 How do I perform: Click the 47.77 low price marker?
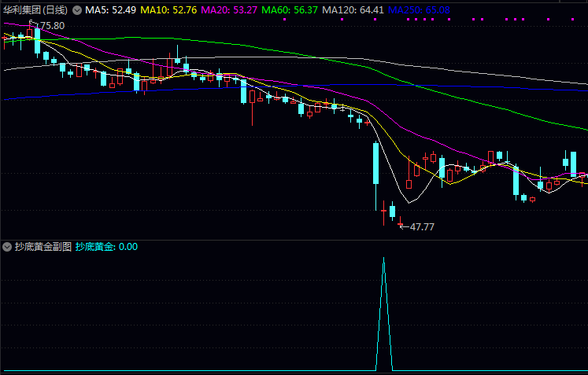422,226
